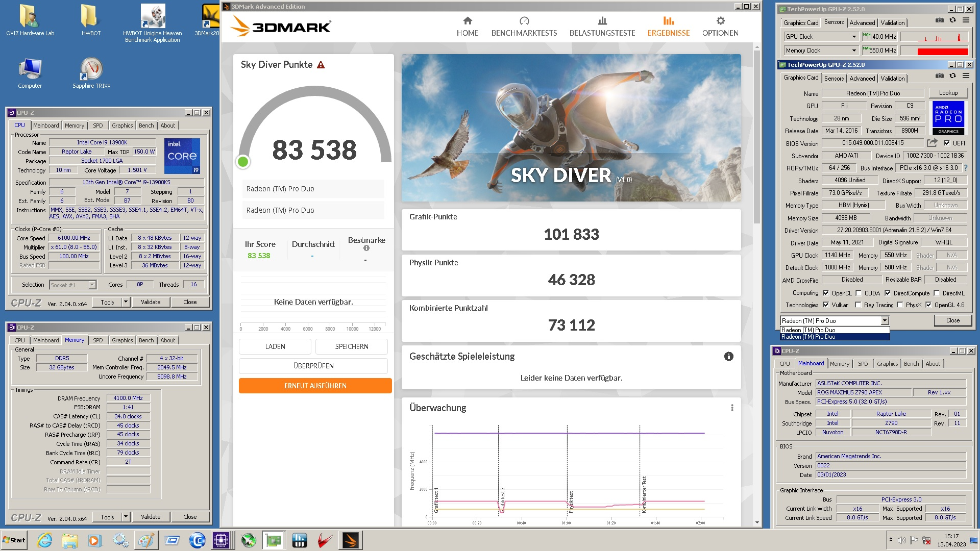Click Lookup button in GPU-Z

(948, 93)
